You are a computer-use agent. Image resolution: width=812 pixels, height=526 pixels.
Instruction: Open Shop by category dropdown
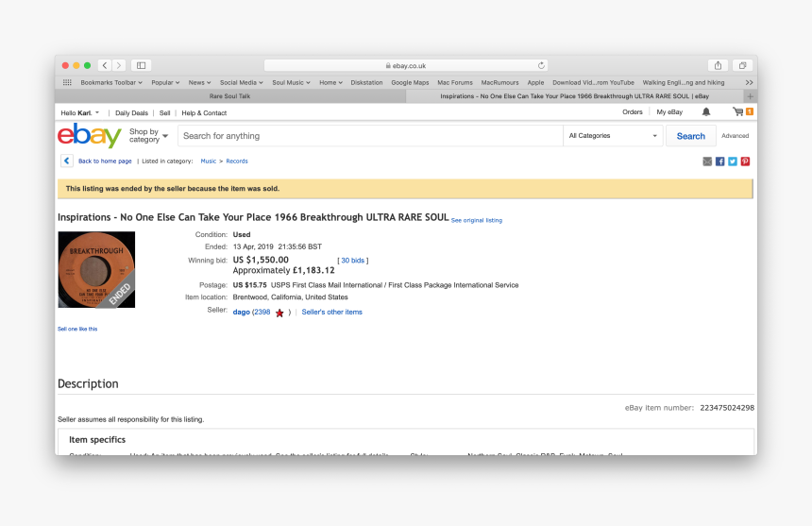148,136
